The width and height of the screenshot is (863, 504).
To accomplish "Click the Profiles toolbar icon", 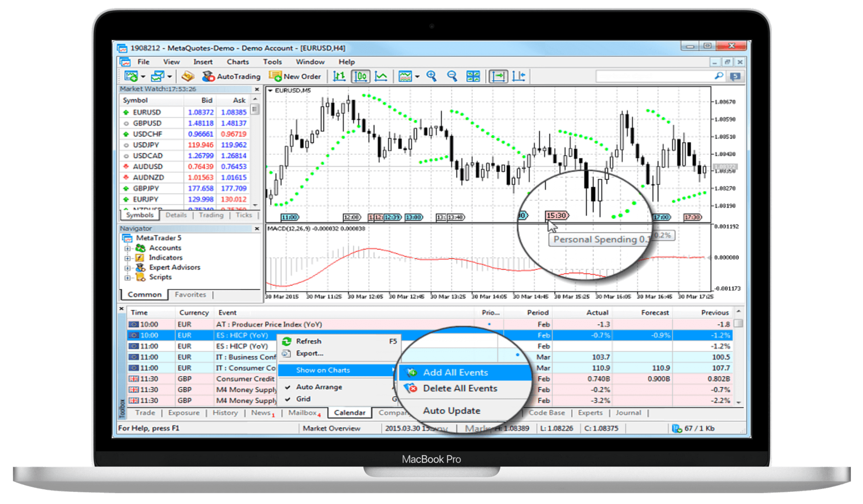I will coord(158,76).
